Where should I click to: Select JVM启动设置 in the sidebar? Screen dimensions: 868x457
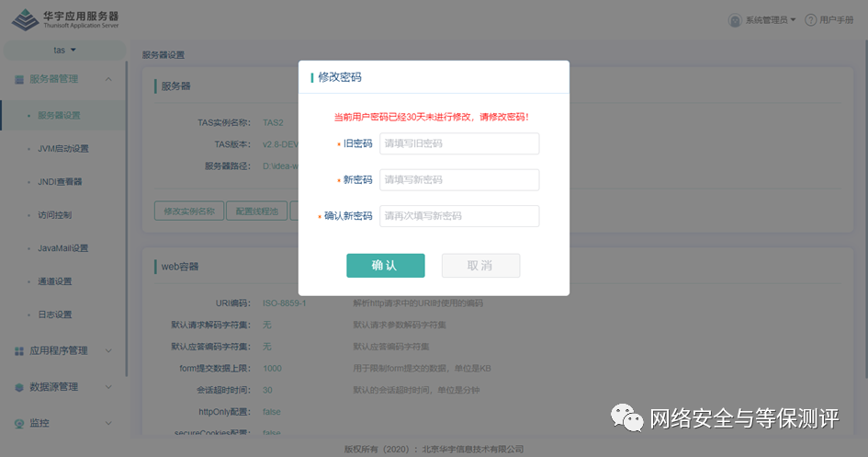(62, 149)
